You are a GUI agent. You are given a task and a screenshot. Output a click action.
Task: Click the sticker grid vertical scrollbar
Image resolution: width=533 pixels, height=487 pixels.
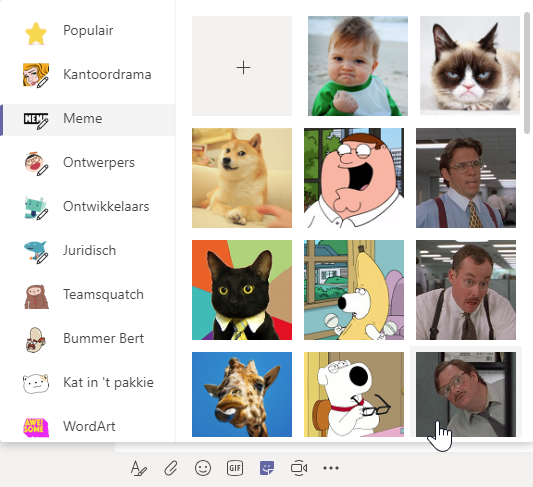click(528, 73)
